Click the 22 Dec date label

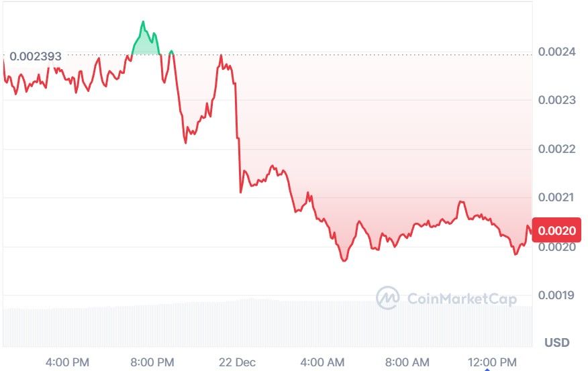click(x=238, y=362)
